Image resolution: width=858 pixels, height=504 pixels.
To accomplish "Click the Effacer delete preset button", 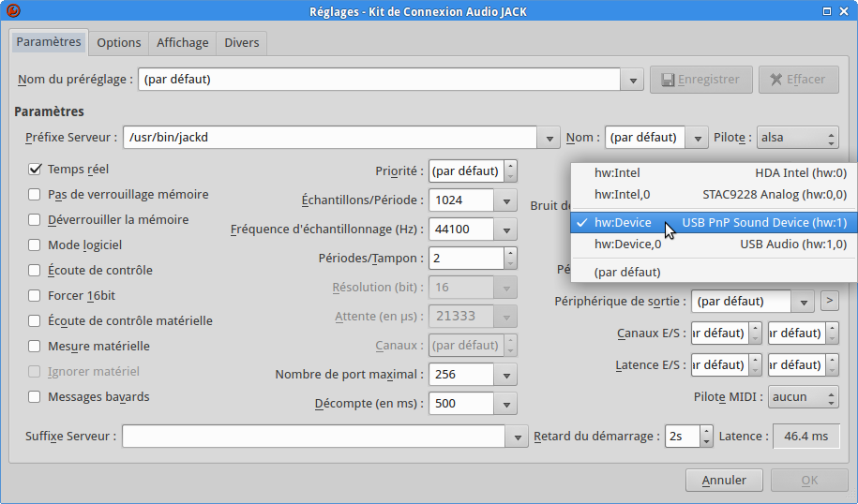I will 798,80.
